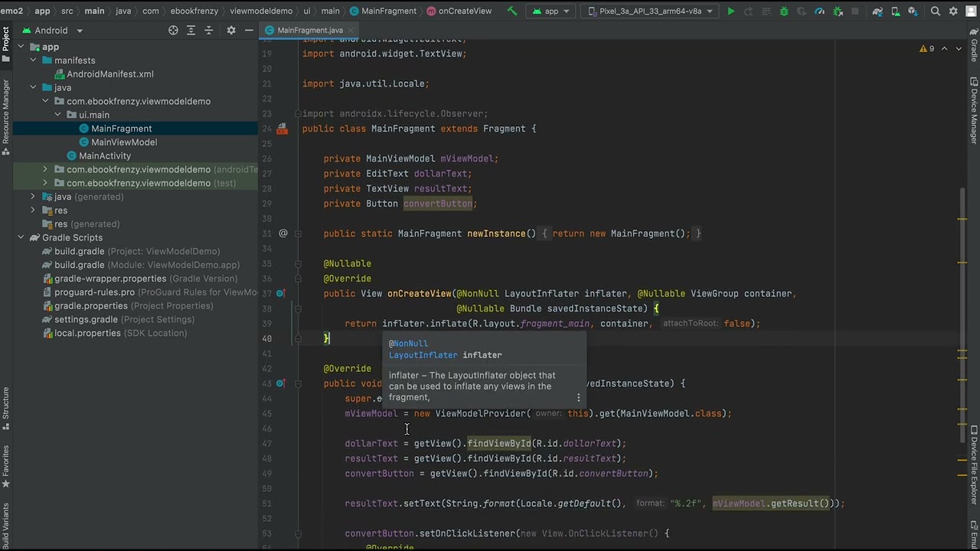Collapse the ui.main package
Screen dimensions: 980x551
57,115
